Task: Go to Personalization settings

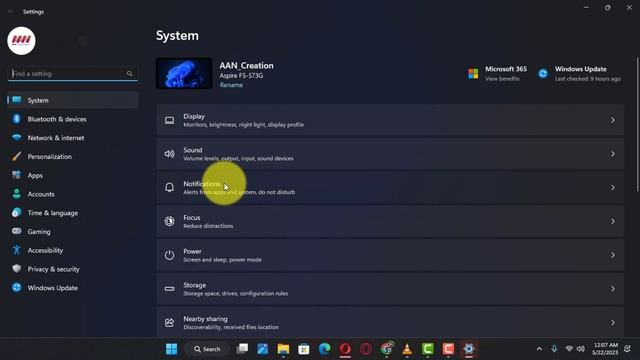Action: (73, 157)
